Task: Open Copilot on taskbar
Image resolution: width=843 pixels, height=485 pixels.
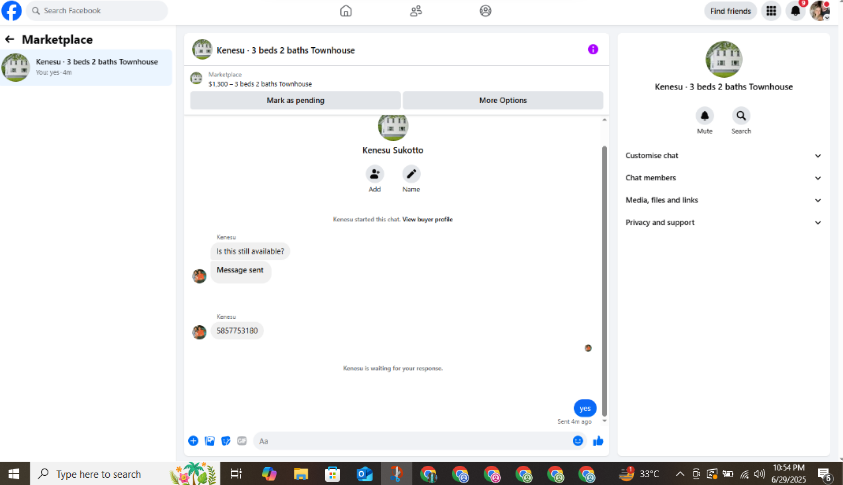Action: coord(269,474)
